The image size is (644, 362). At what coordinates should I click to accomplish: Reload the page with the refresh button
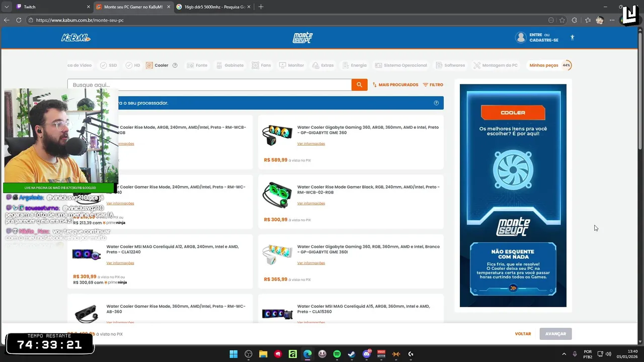19,20
